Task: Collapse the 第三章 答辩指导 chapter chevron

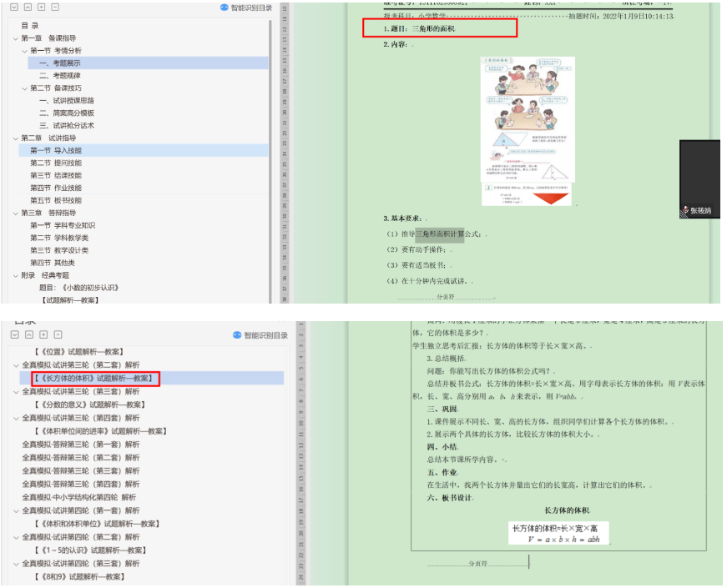Action: point(15,214)
